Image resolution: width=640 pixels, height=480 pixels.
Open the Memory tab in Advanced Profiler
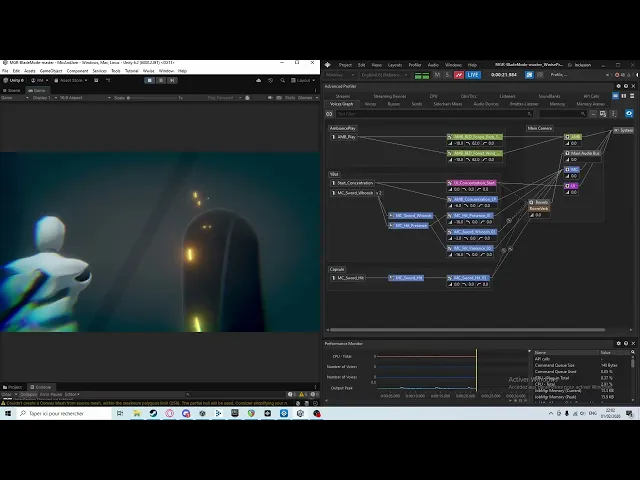tap(557, 104)
